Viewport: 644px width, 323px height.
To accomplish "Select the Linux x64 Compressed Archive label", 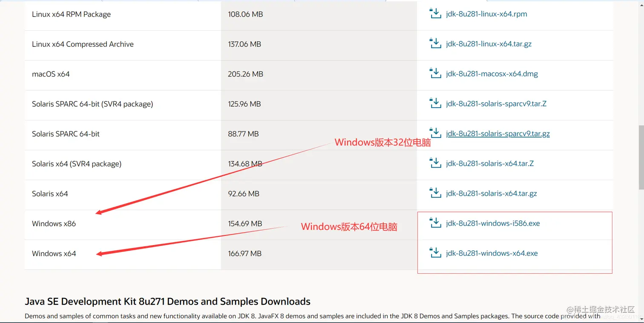I will pos(83,44).
